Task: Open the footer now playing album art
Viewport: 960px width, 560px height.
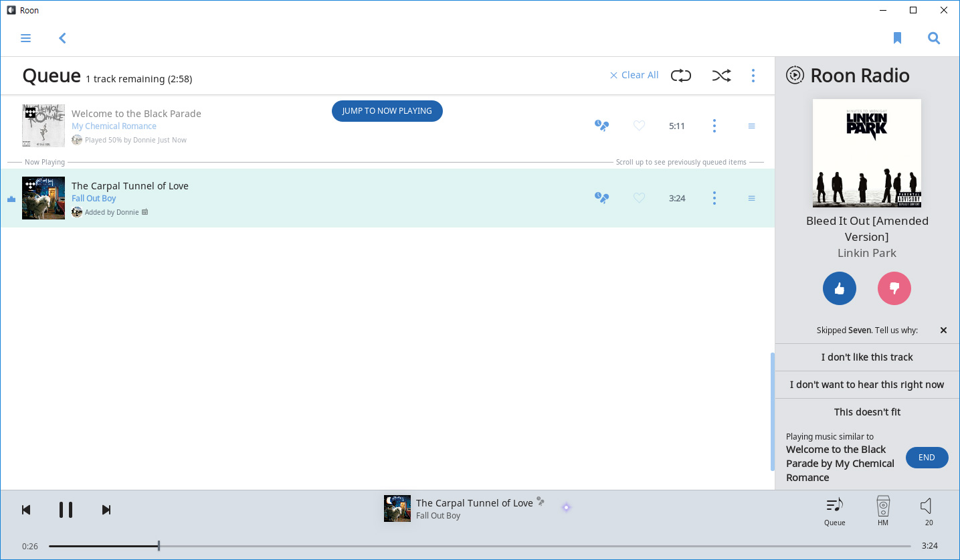Action: [397, 508]
